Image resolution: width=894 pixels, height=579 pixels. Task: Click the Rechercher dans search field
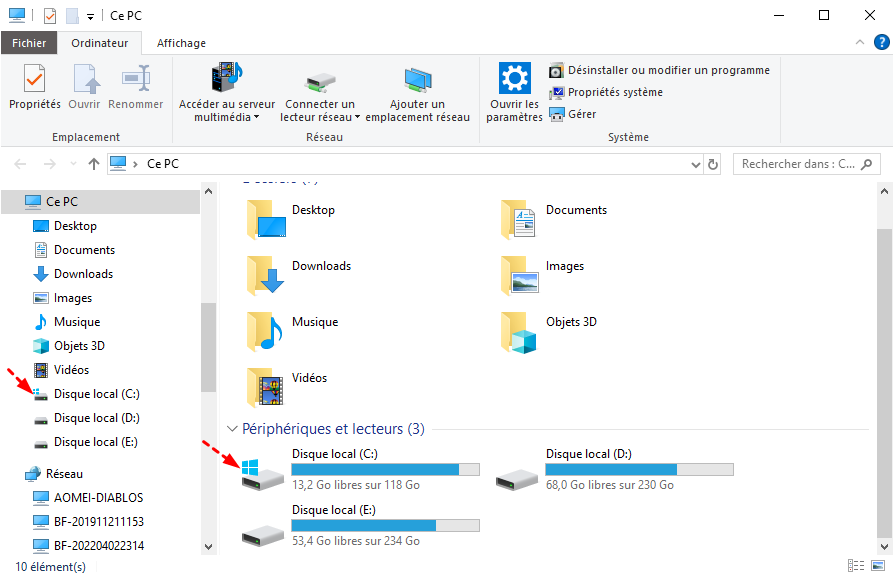click(798, 164)
